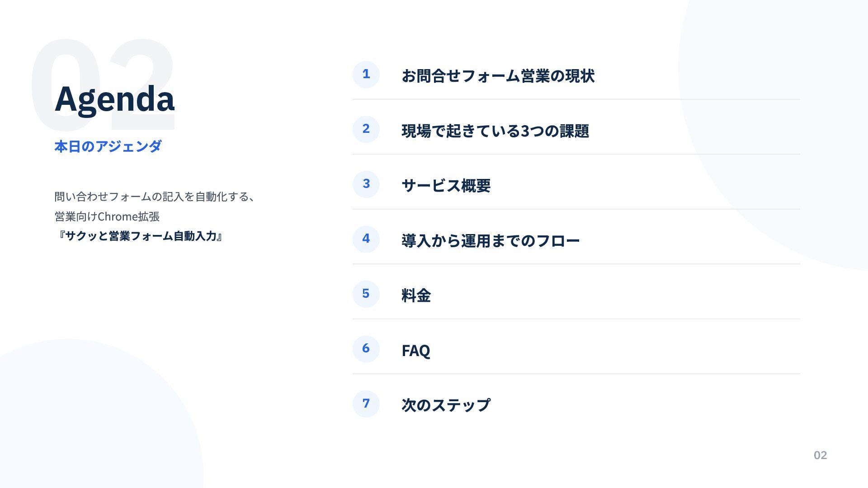868x488 pixels.
Task: Click the number 2 circle badge
Action: pos(366,129)
